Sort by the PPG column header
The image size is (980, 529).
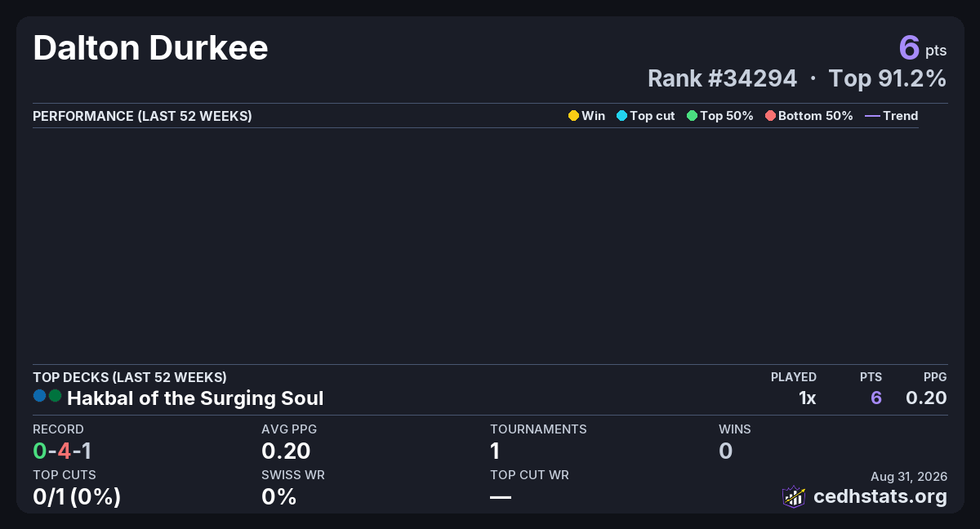click(x=935, y=377)
